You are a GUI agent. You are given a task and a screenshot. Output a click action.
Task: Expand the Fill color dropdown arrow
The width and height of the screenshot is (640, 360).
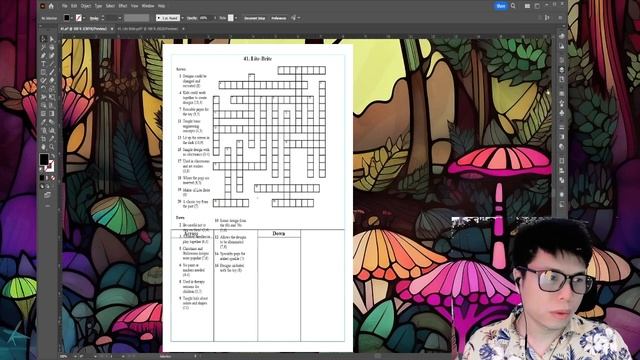(x=72, y=18)
